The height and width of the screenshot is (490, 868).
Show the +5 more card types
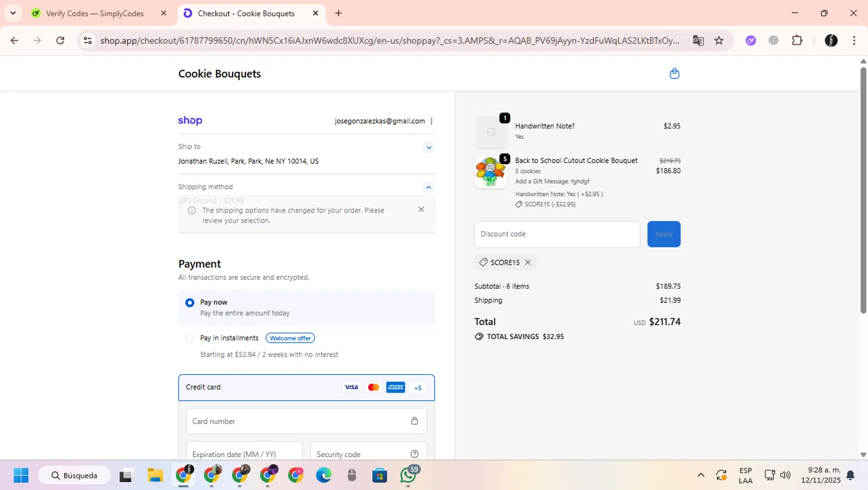pos(418,388)
